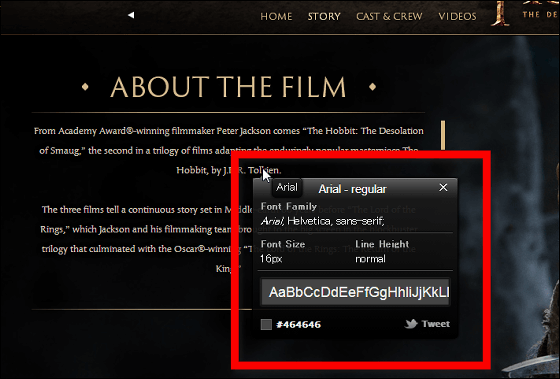Viewport: 560px width, 379px height.
Task: Select the #464646 hex color text
Action: (x=299, y=324)
